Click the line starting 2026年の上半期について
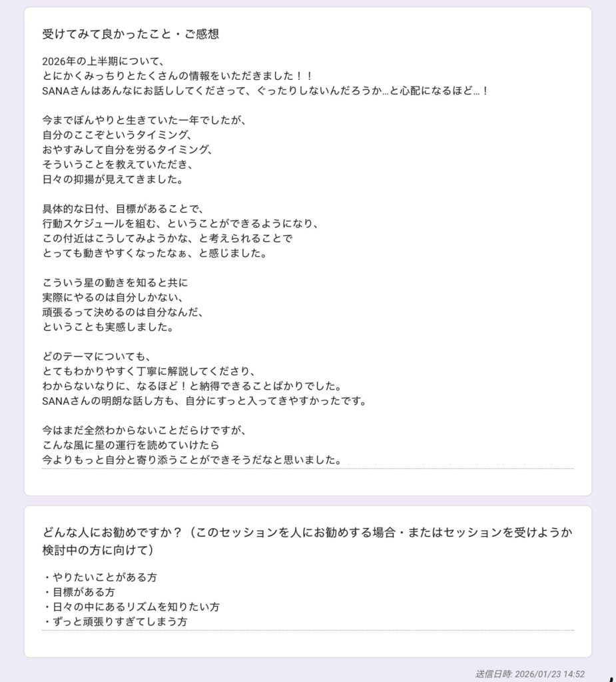The height and width of the screenshot is (682, 616). click(x=103, y=61)
